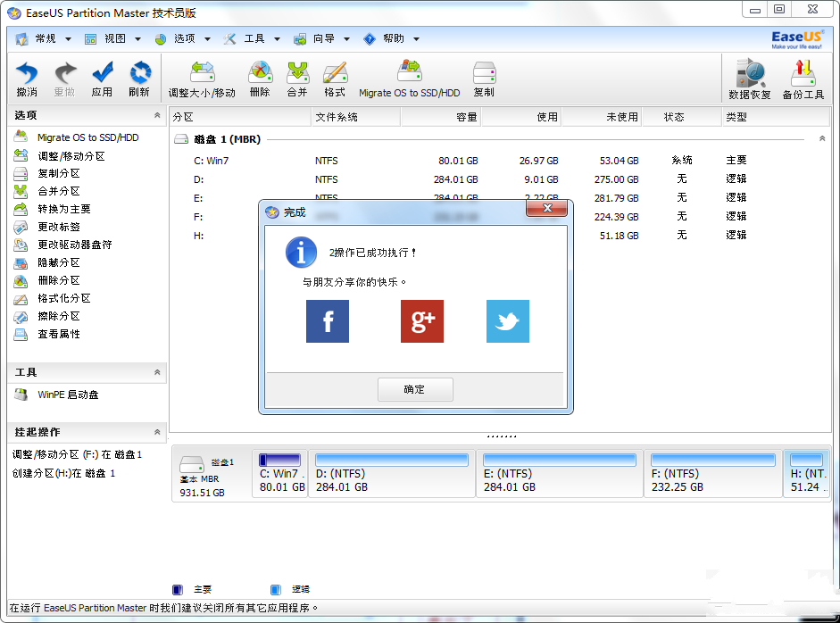Choose 合并分区 in the sidebar

pos(47,191)
